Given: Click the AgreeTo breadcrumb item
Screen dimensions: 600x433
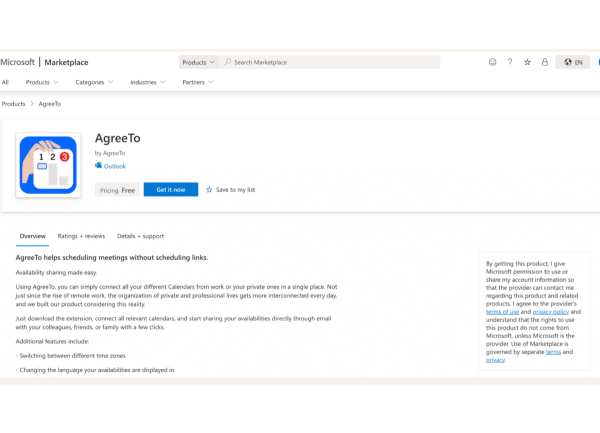Looking at the screenshot, I should tap(50, 104).
